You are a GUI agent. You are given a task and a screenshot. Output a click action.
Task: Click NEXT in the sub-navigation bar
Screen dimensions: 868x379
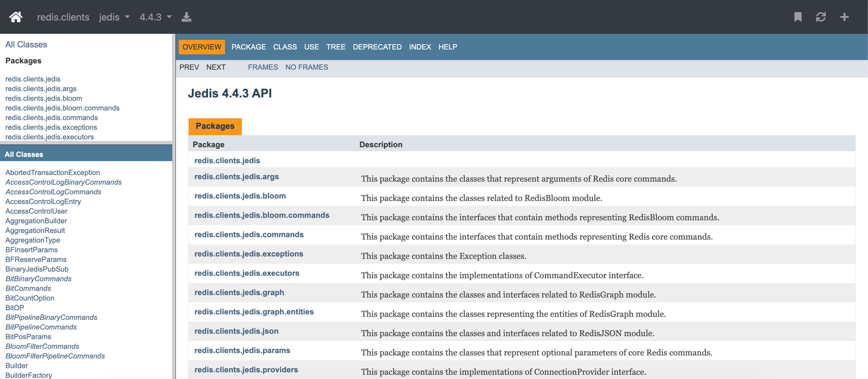pos(216,67)
